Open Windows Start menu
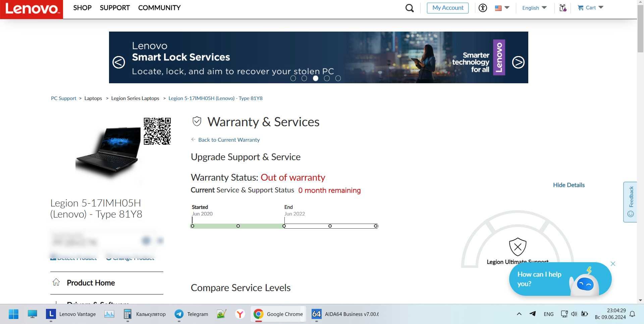This screenshot has height=324, width=644. point(13,314)
